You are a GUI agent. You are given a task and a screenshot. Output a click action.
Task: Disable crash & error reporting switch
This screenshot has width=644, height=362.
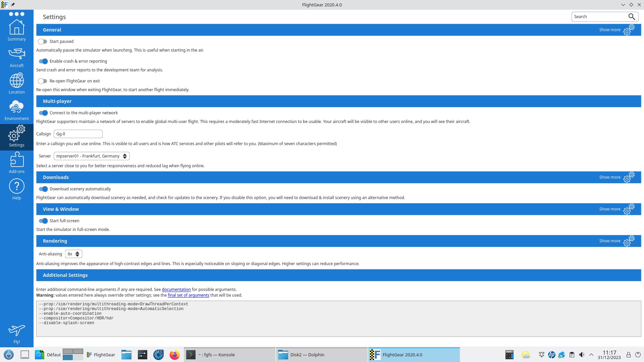(x=43, y=61)
